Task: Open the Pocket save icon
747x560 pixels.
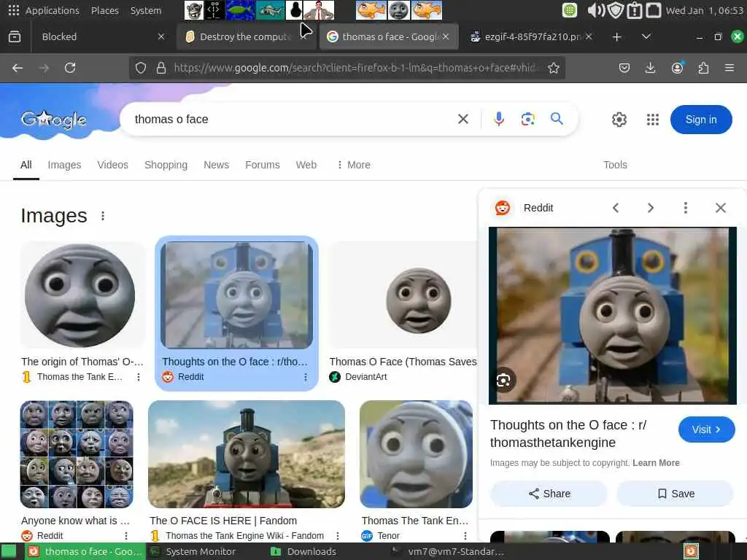Action: 624,68
